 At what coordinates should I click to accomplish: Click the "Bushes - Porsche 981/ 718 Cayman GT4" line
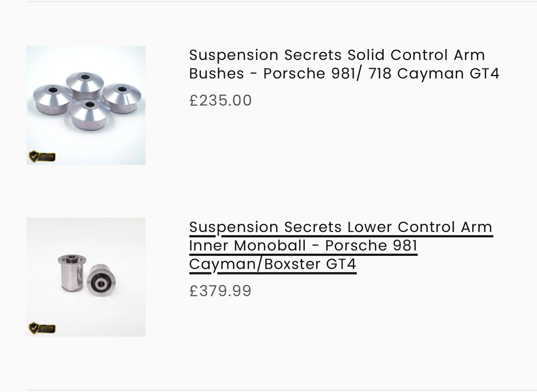tap(344, 74)
